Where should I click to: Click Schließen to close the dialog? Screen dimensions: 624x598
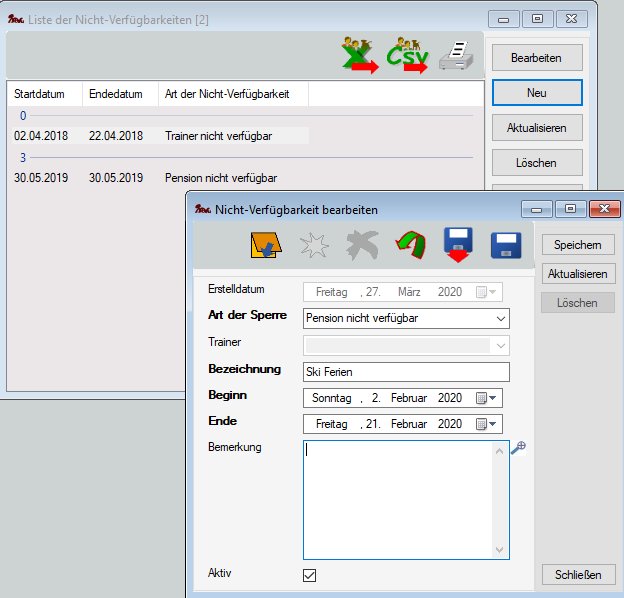click(578, 574)
